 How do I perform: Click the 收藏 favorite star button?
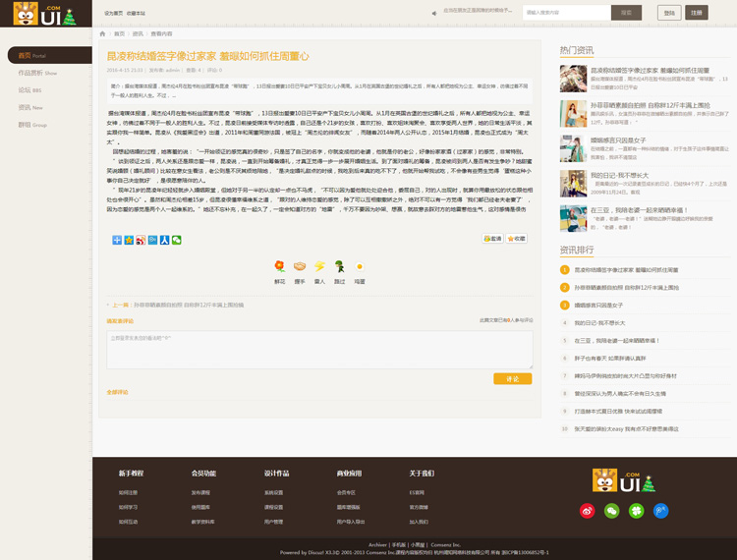pos(518,239)
